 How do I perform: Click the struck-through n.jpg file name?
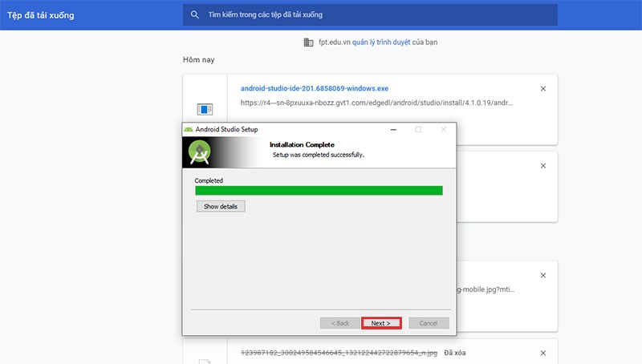(x=339, y=353)
